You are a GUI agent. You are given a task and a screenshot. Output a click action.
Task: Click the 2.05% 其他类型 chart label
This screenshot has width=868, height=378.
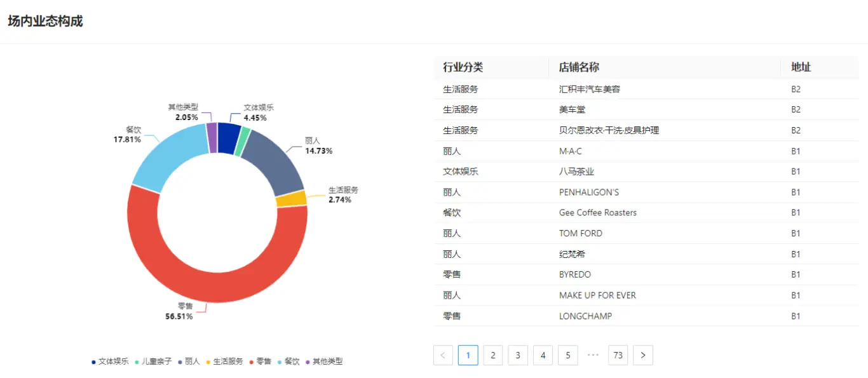(184, 112)
